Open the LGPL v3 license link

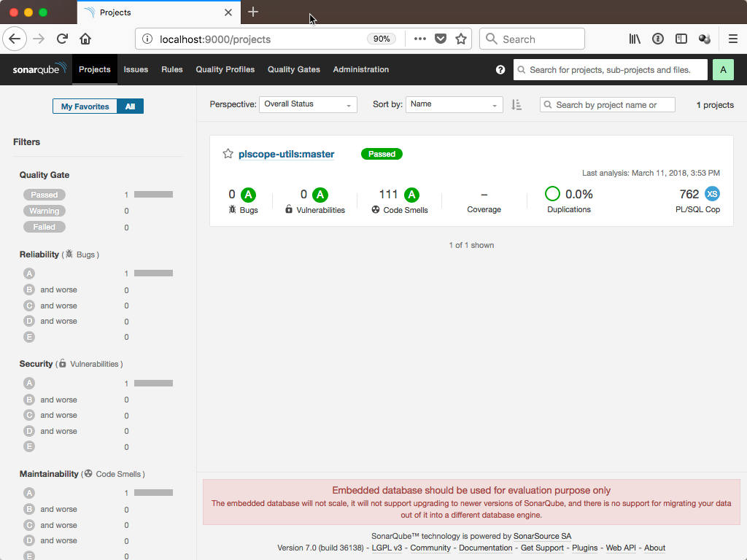(387, 548)
